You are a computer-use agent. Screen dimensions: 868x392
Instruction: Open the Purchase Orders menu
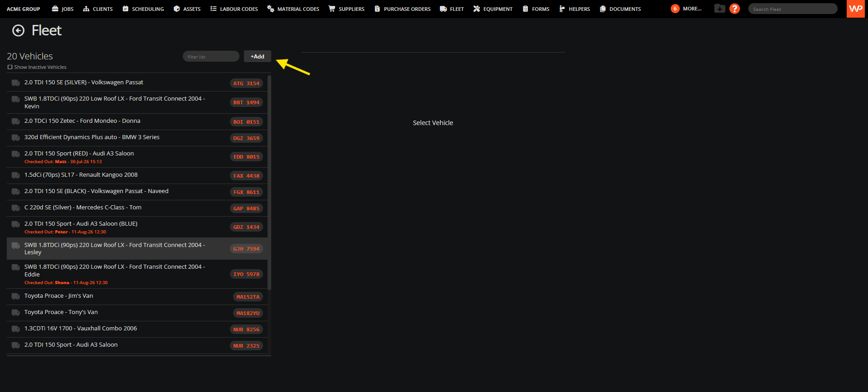(403, 9)
